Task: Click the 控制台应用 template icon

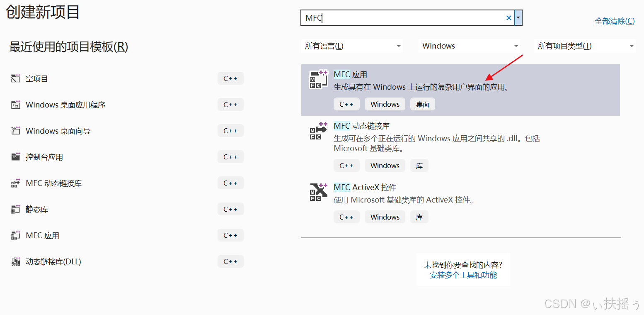Action: tap(16, 157)
